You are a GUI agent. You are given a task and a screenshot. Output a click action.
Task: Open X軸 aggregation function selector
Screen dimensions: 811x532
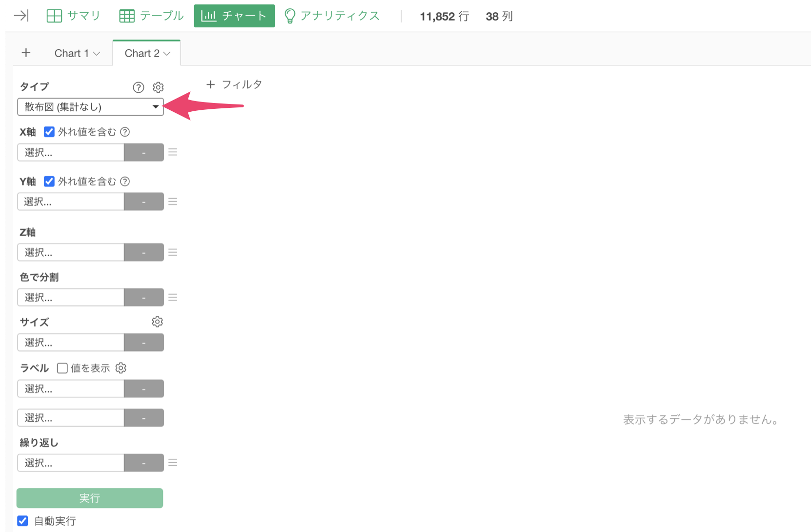pyautogui.click(x=143, y=152)
